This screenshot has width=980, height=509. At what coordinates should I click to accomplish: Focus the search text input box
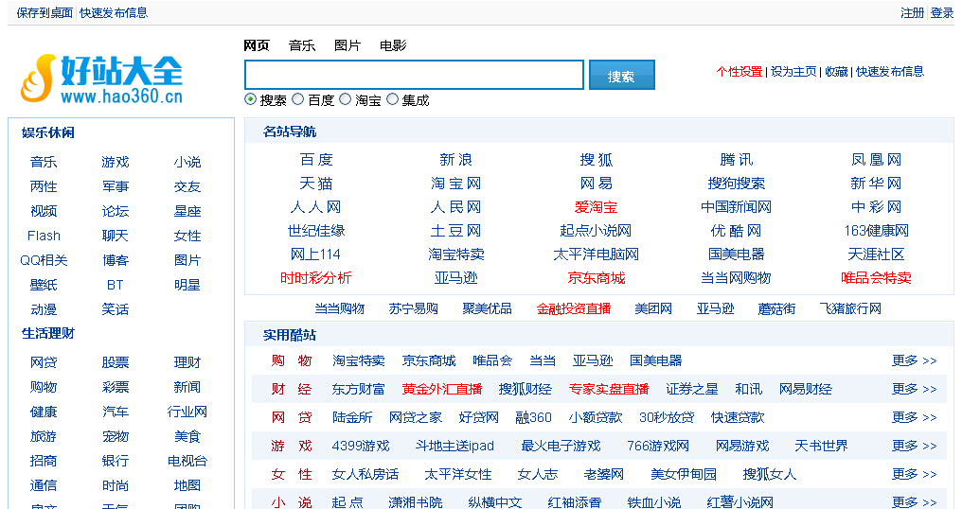point(414,75)
